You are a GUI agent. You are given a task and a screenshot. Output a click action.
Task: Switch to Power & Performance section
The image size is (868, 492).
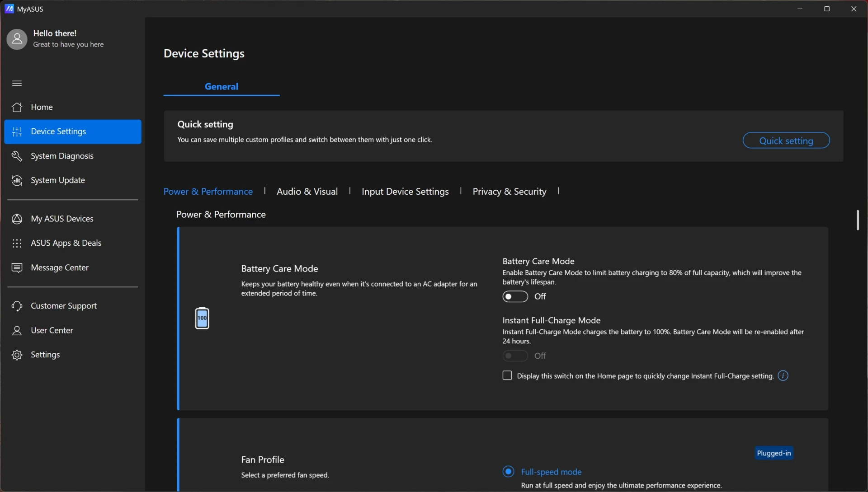pyautogui.click(x=208, y=191)
